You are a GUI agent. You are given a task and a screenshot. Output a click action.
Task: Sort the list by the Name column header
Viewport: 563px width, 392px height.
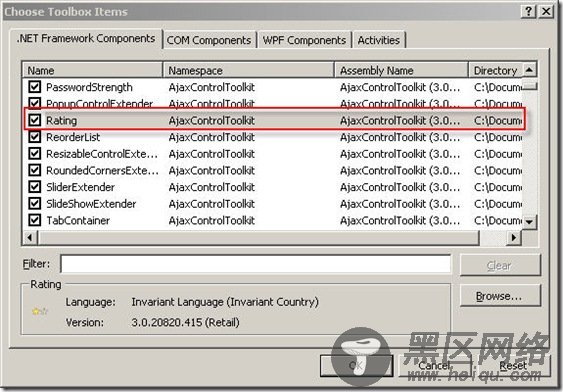[92, 70]
